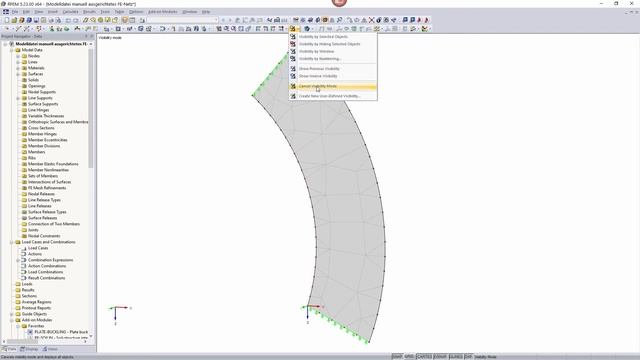Click the New model icon in the toolbar
This screenshot has height=360, width=640.
pyautogui.click(x=7, y=20)
